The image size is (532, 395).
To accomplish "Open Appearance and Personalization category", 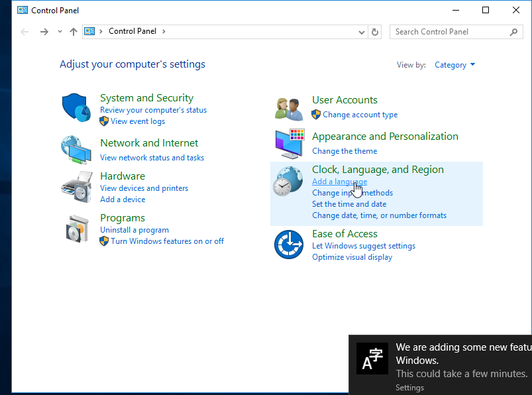I will coord(385,136).
